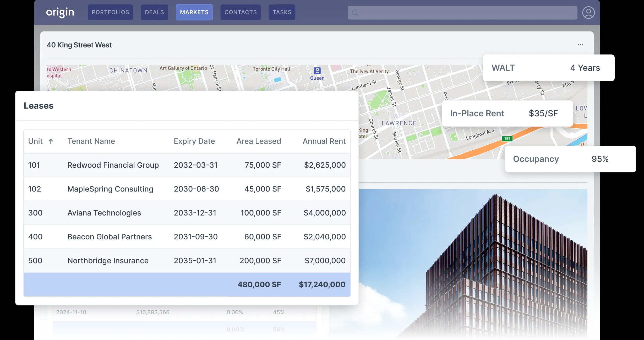Click the Queen subway station marker

coord(317,70)
